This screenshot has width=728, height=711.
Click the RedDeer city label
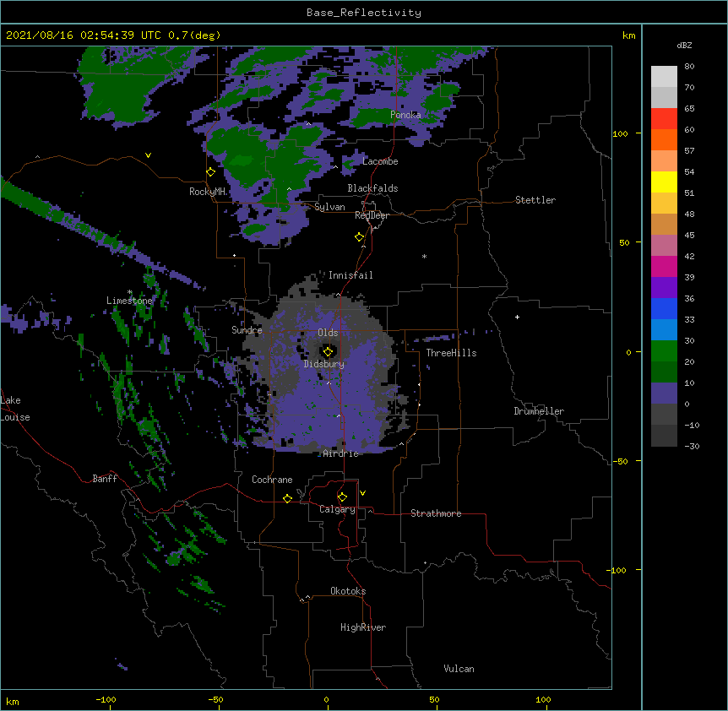[x=372, y=215]
